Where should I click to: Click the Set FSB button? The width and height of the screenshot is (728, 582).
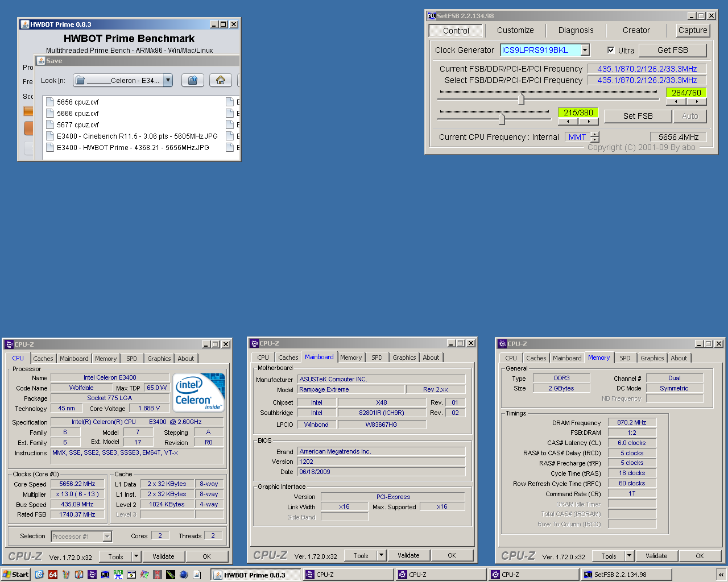(x=638, y=116)
